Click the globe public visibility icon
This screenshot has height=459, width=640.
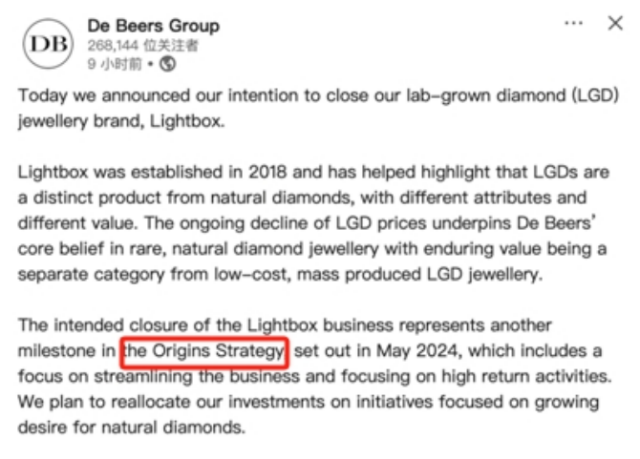167,64
